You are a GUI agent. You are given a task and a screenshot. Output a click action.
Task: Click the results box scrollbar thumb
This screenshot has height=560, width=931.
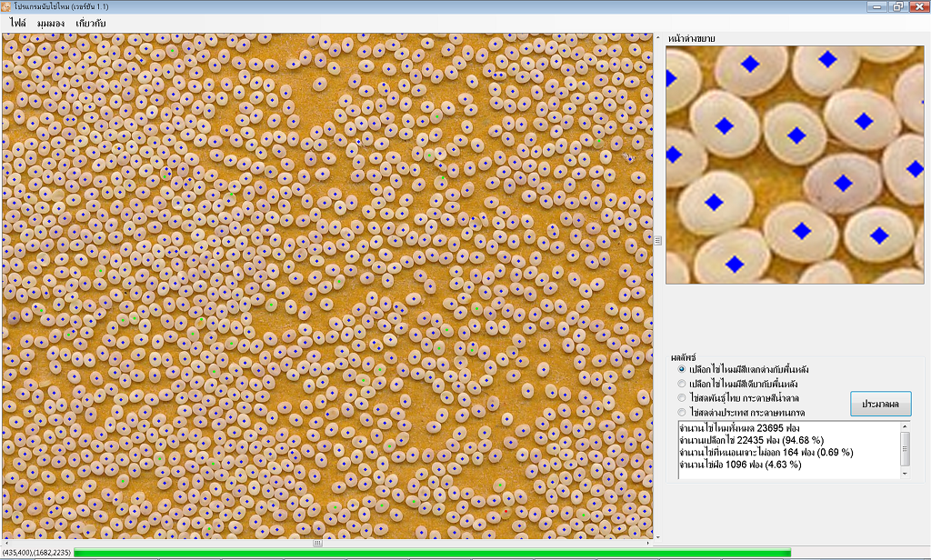pos(905,445)
